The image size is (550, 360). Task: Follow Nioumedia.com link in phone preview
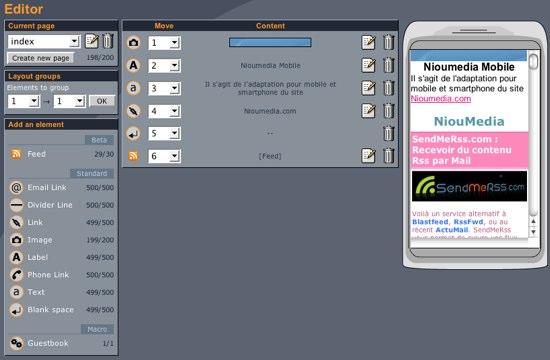[x=441, y=99]
